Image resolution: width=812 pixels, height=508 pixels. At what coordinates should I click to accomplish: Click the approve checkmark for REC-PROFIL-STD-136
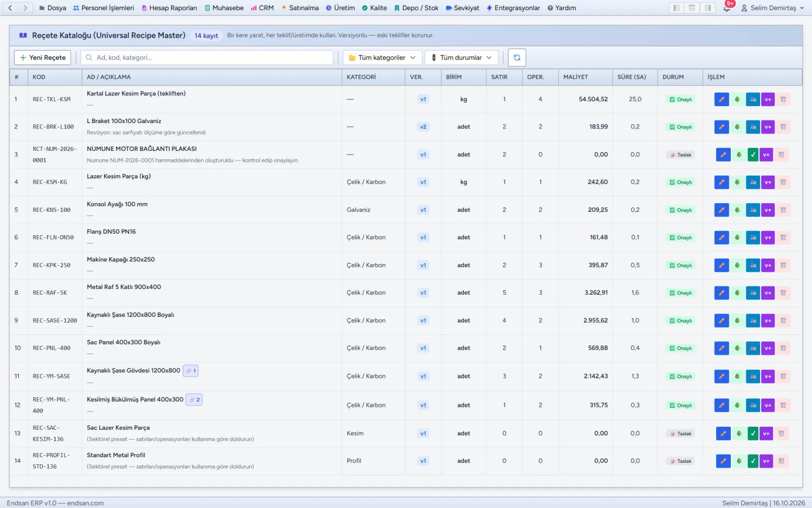click(753, 461)
